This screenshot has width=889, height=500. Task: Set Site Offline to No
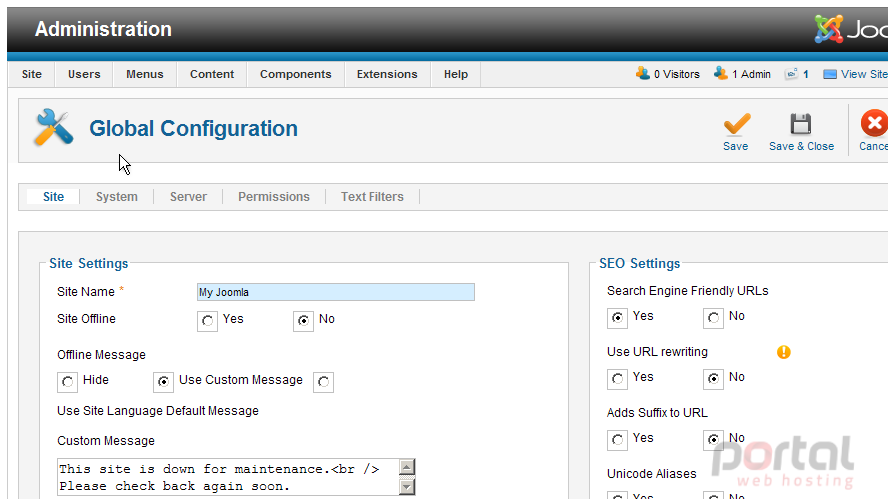(303, 321)
